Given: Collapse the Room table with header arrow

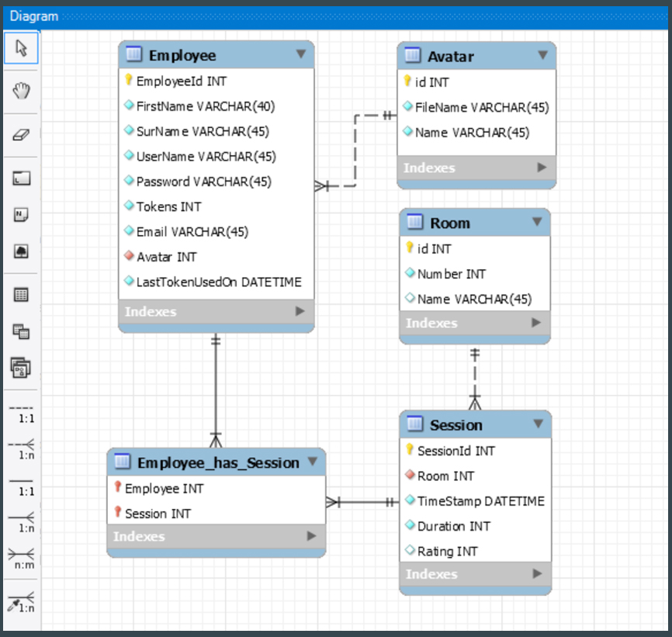Looking at the screenshot, I should pos(536,221).
